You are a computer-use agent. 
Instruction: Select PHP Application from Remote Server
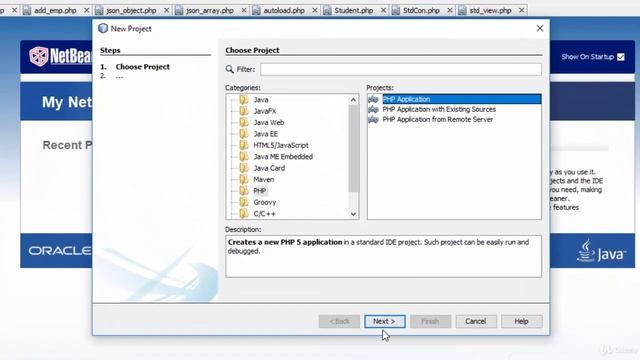[438, 120]
